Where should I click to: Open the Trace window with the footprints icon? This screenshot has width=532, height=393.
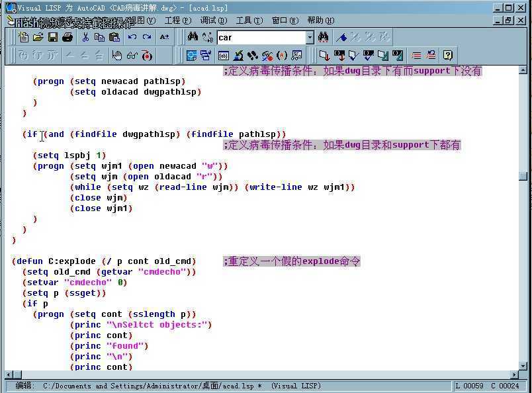pos(252,56)
